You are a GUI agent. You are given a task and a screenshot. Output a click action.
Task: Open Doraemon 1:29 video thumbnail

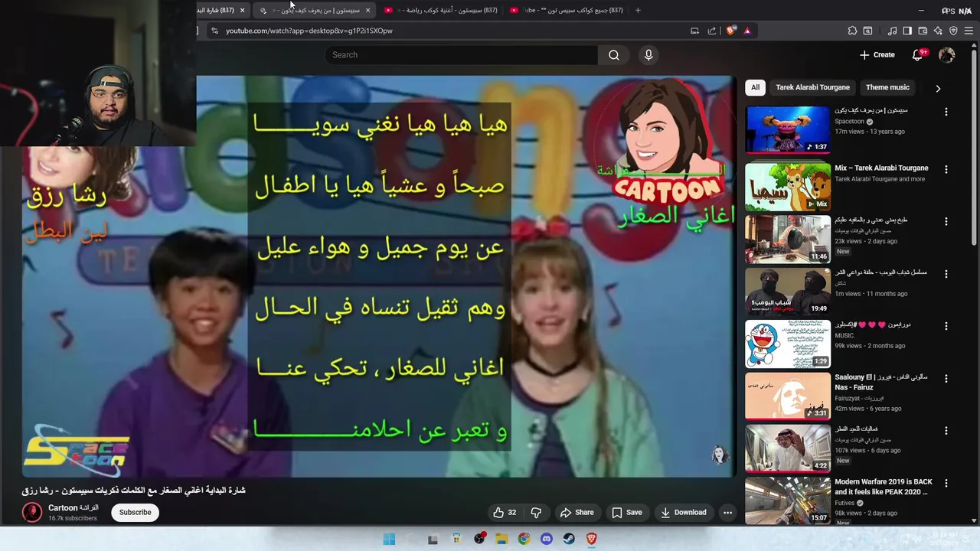click(x=787, y=344)
